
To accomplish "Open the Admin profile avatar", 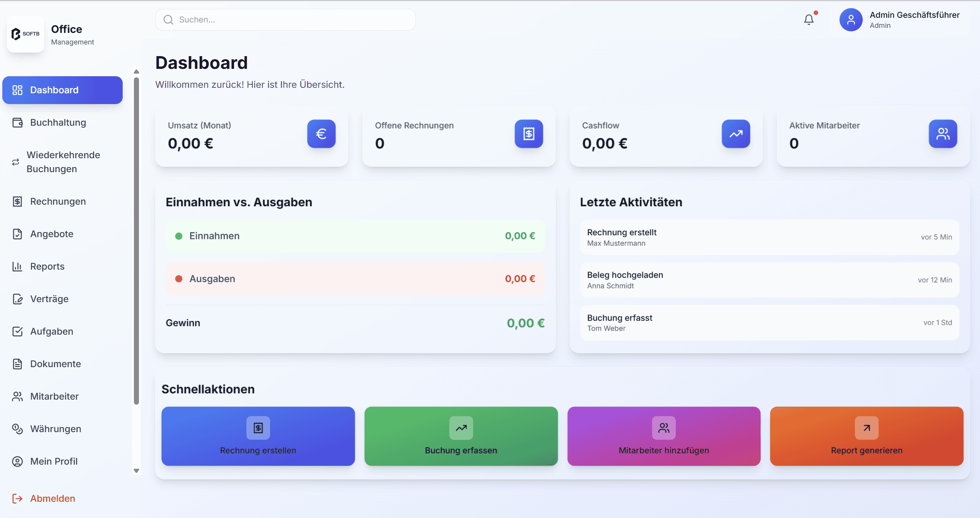I will [851, 19].
